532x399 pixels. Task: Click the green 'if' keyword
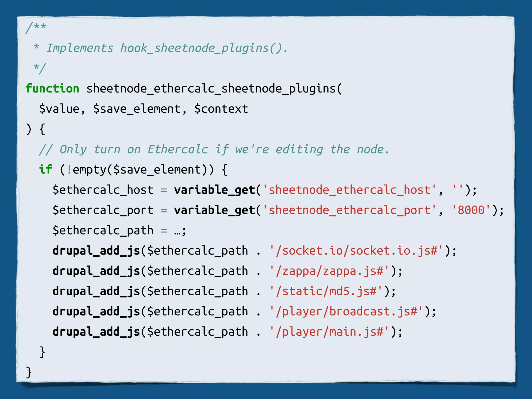point(46,170)
